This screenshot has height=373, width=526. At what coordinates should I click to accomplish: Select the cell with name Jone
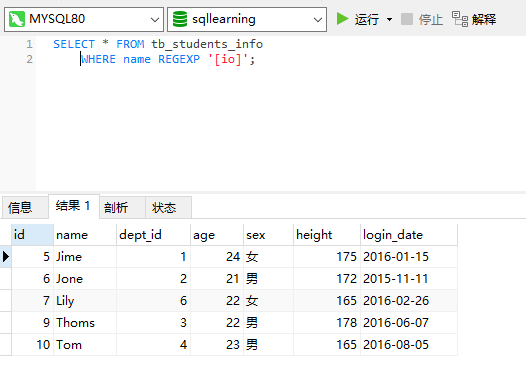coord(85,279)
